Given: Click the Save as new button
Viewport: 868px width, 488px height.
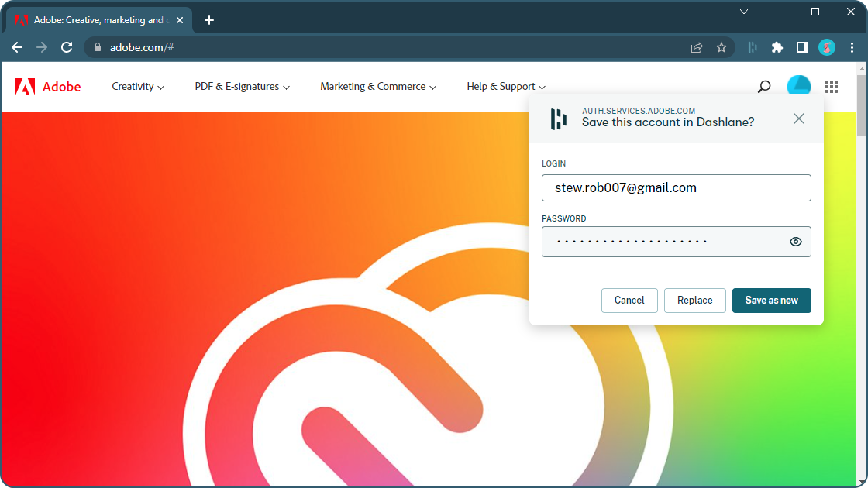Looking at the screenshot, I should point(772,301).
